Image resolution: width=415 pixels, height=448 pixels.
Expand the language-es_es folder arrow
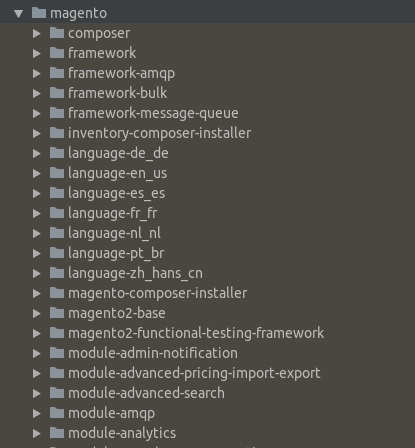(x=37, y=193)
